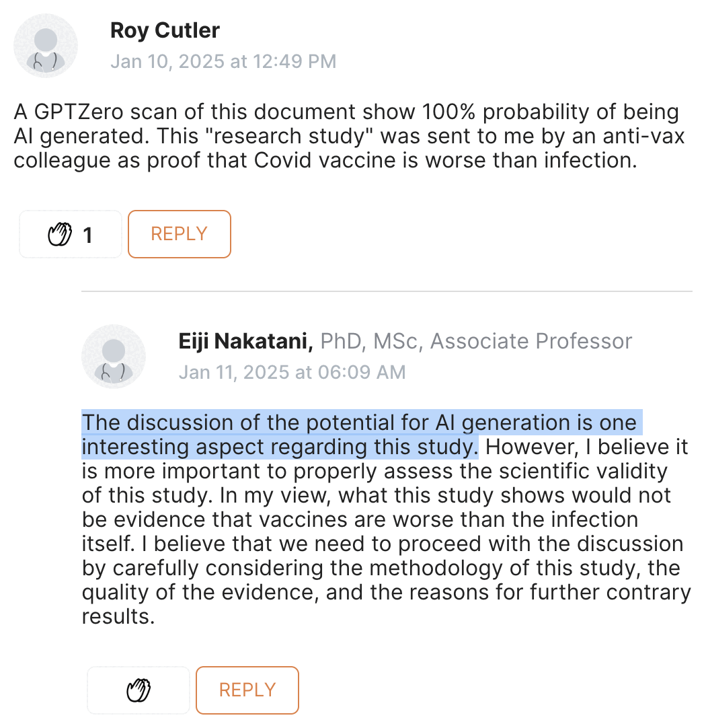706x728 pixels.
Task: Reply to Roy Cutler's comment
Action: pyautogui.click(x=179, y=234)
